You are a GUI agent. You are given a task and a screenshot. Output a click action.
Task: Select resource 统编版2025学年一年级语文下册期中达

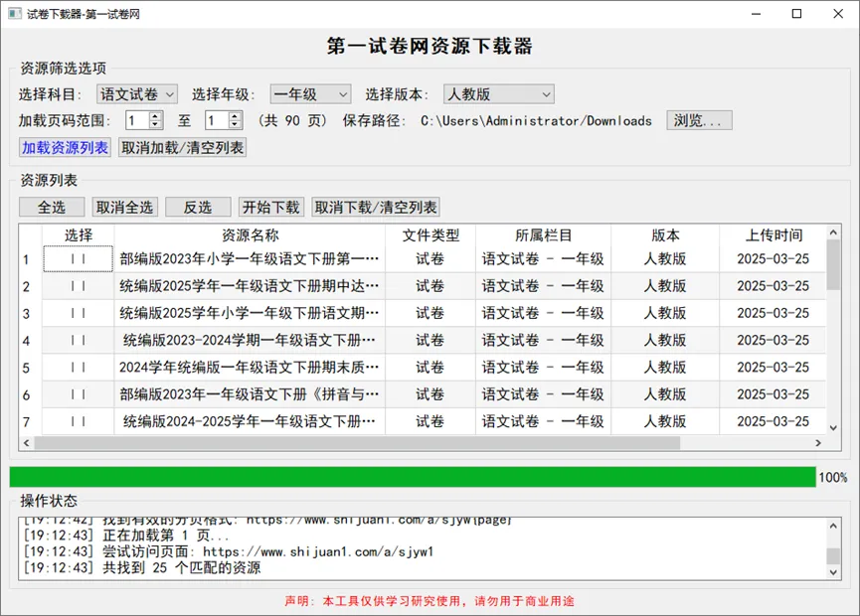tap(250, 286)
